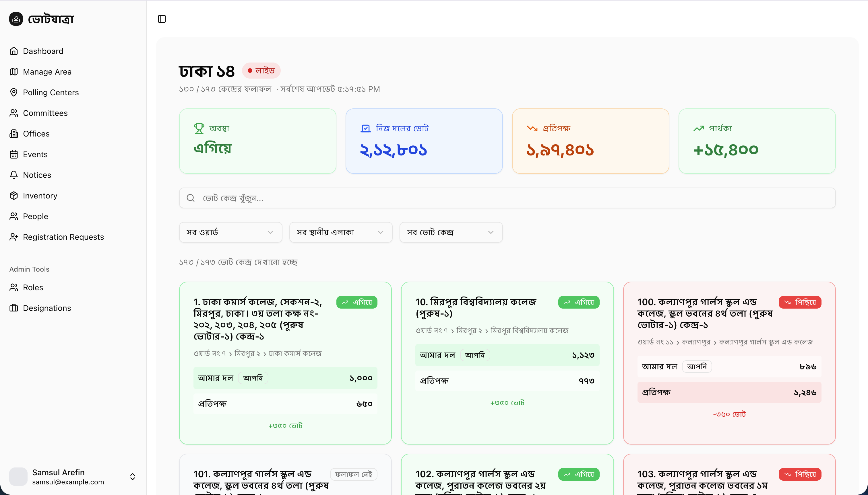Click Roles under Admin Tools
This screenshot has width=868, height=495.
(x=33, y=287)
